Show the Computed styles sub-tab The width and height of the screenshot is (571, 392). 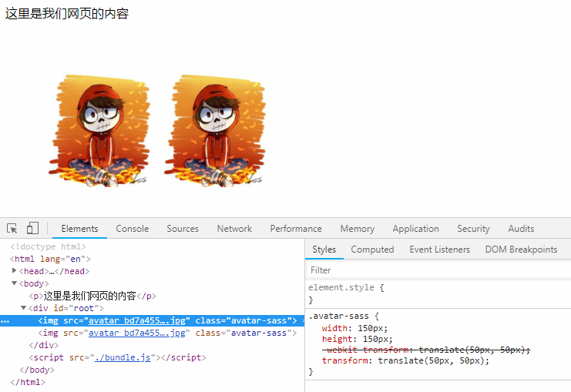click(372, 250)
